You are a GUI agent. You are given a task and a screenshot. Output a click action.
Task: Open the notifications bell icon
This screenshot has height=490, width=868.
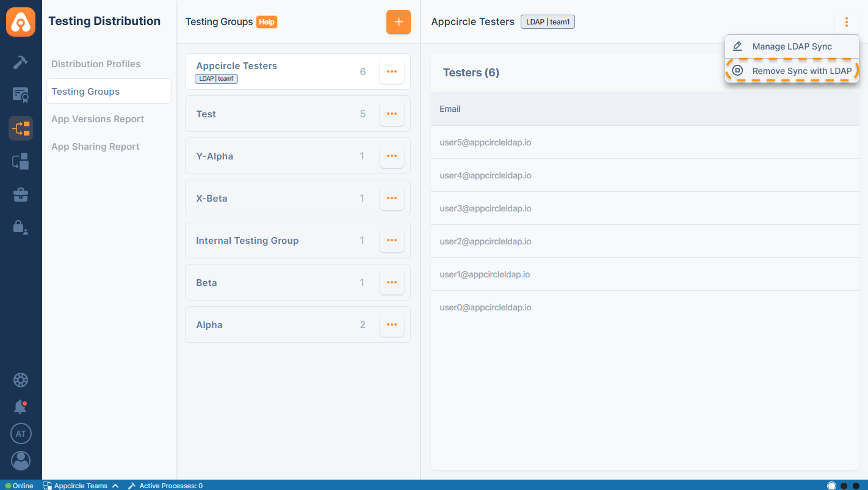pyautogui.click(x=21, y=407)
